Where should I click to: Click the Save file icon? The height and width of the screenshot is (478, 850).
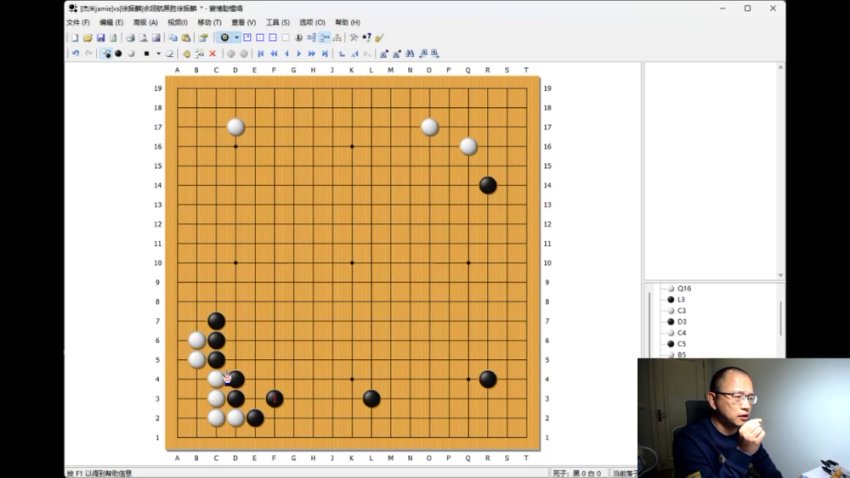pos(100,38)
